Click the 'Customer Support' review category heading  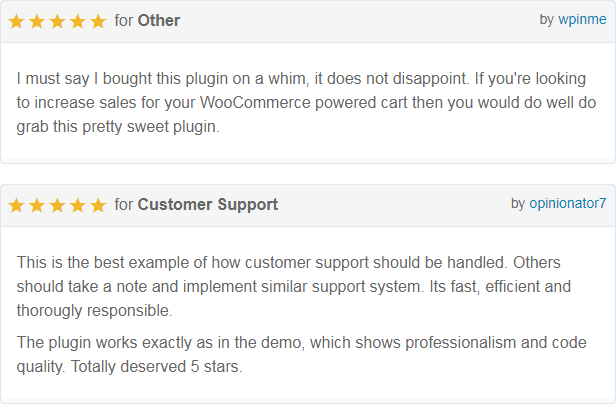(x=207, y=204)
